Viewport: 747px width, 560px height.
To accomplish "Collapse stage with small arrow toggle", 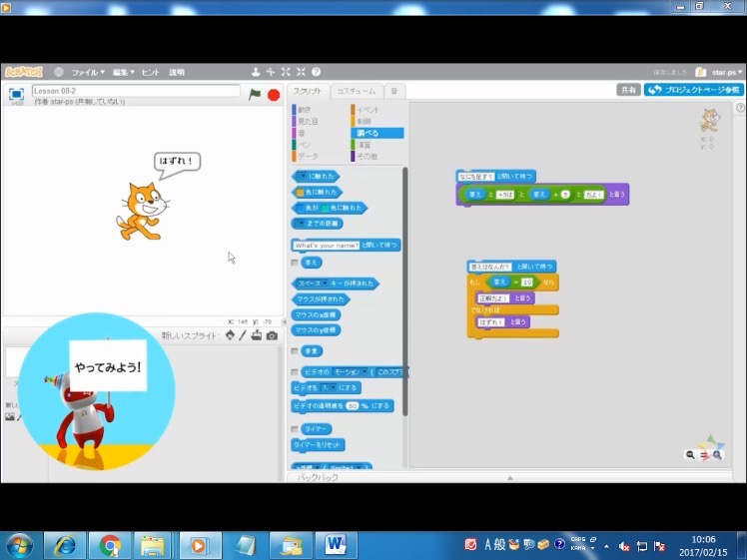I will point(285,321).
